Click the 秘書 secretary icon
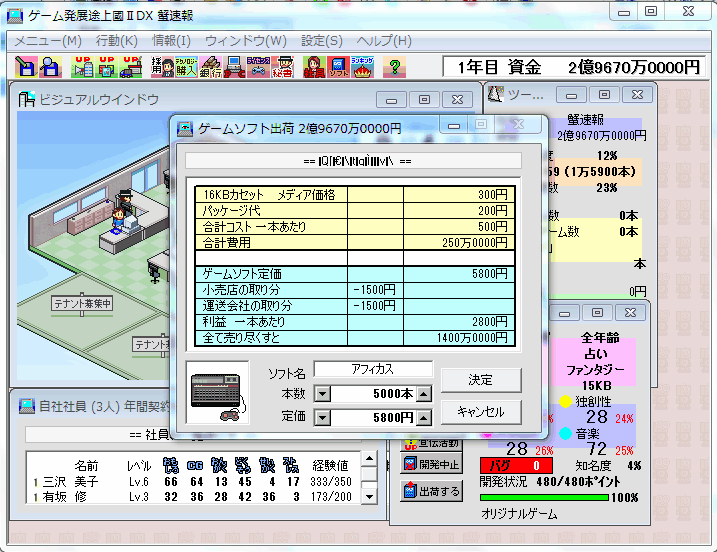The image size is (717, 552). point(283,67)
